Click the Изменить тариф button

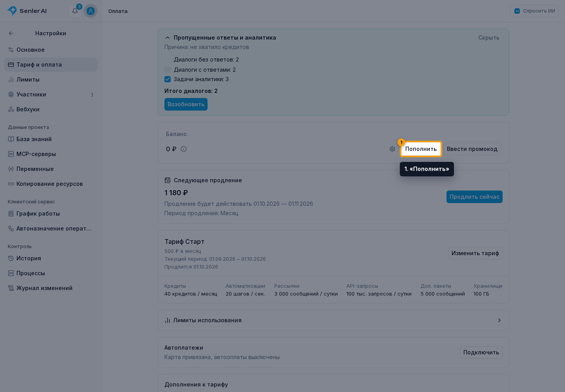coord(475,253)
